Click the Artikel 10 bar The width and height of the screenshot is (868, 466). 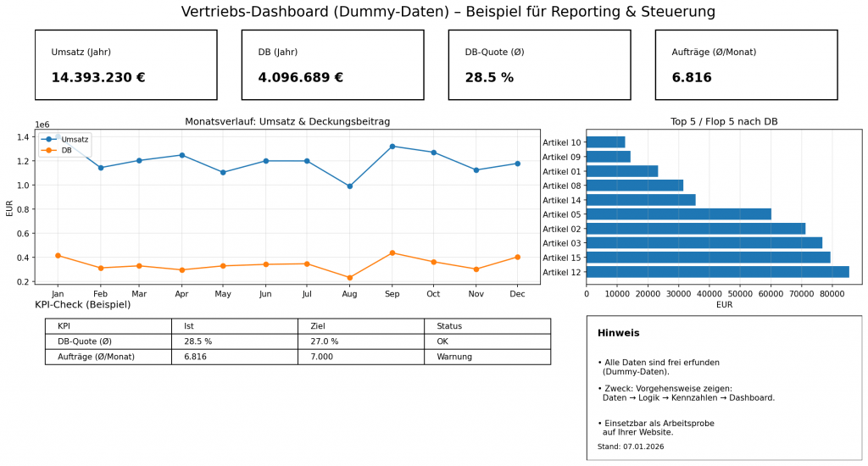point(605,142)
